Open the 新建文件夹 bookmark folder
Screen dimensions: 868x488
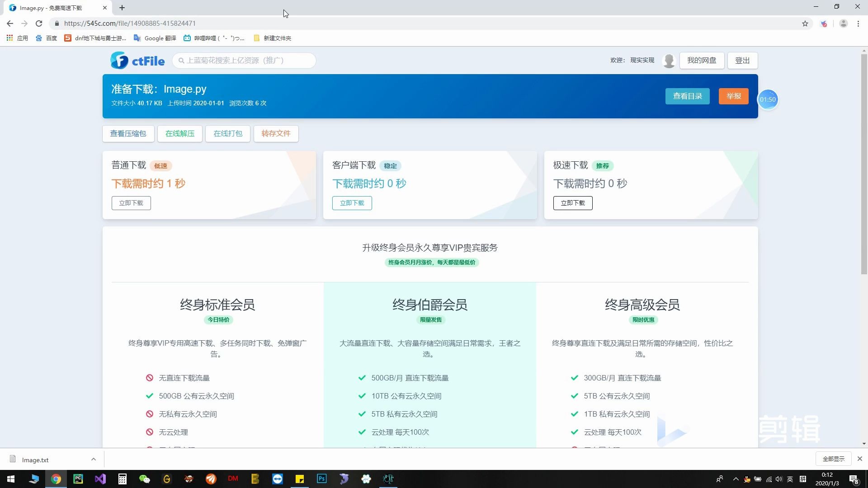click(x=272, y=38)
